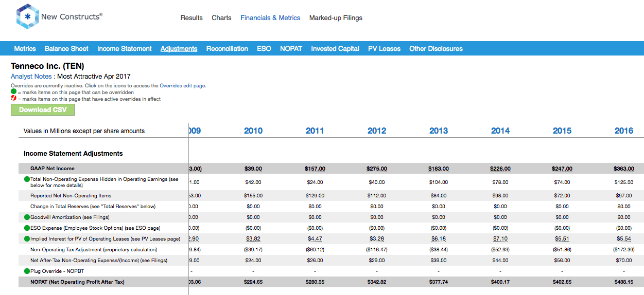The image size is (644, 295).
Task: Switch to the Other Disclosures tab
Action: [x=436, y=49]
